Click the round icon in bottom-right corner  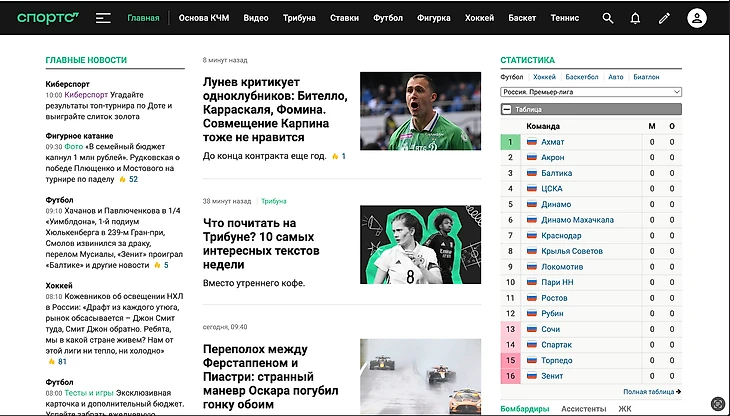(716, 404)
